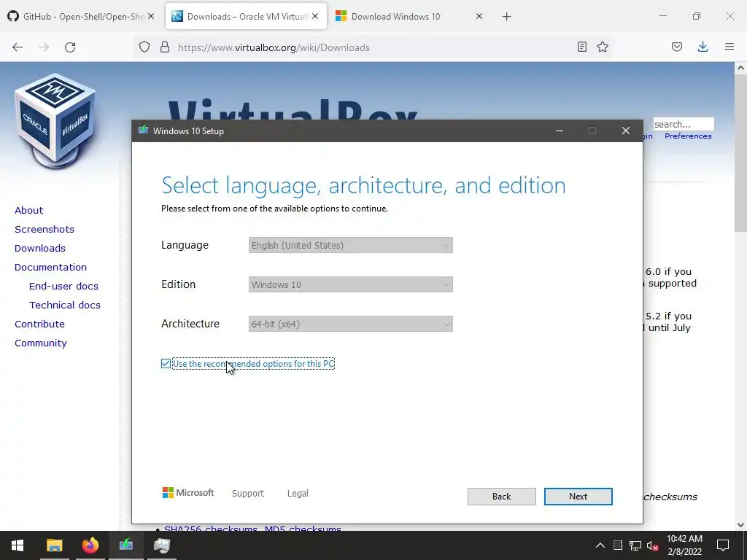
Task: Go back in Firefox
Action: coord(18,47)
